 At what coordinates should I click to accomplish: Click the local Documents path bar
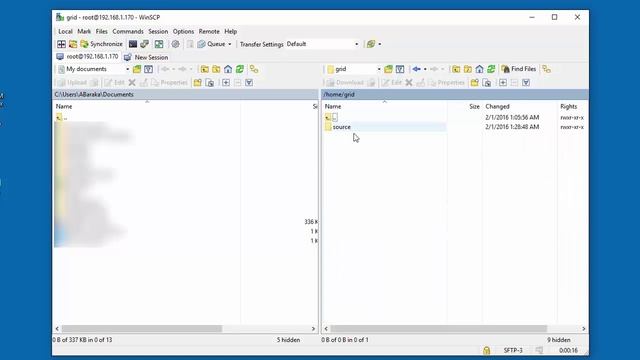(186, 94)
